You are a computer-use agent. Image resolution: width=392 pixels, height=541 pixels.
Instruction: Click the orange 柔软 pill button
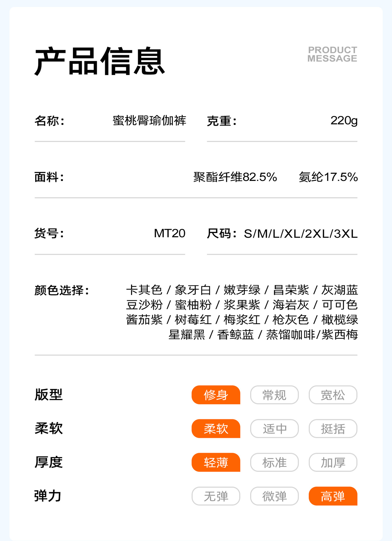point(216,429)
